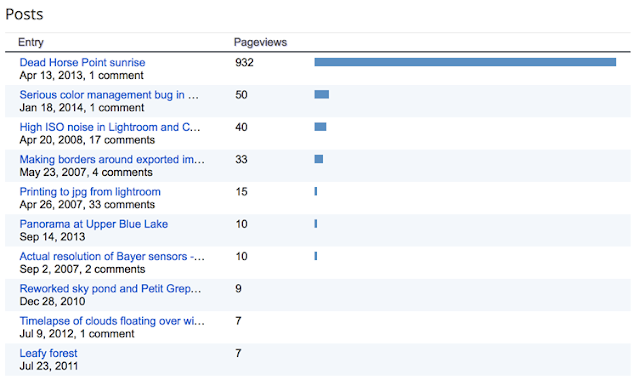Click the 7 pageviews value for Timelapse row
The height and width of the screenshot is (380, 640).
coord(238,321)
